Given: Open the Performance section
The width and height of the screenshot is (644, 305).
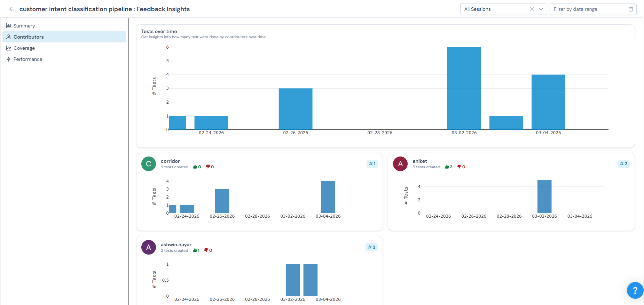Looking at the screenshot, I should 28,59.
